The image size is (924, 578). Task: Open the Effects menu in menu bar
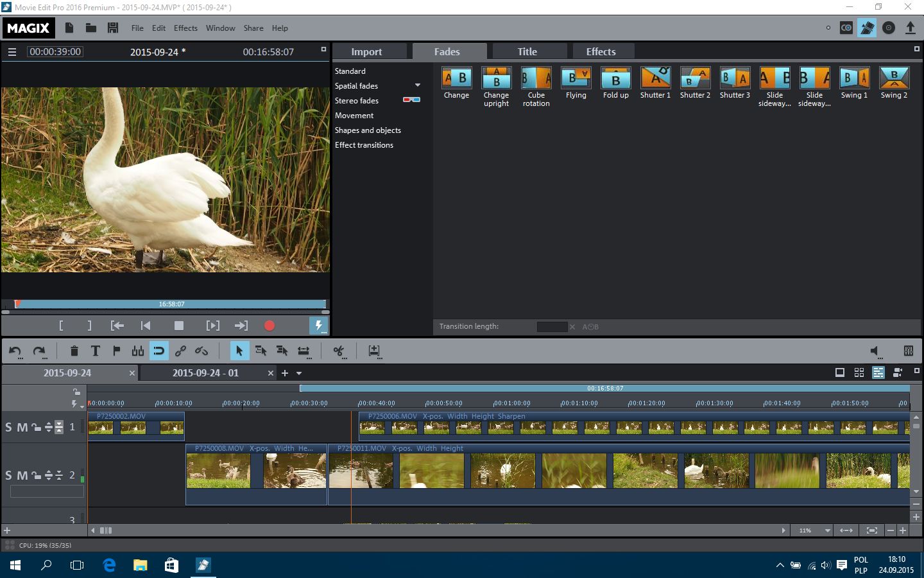point(185,28)
